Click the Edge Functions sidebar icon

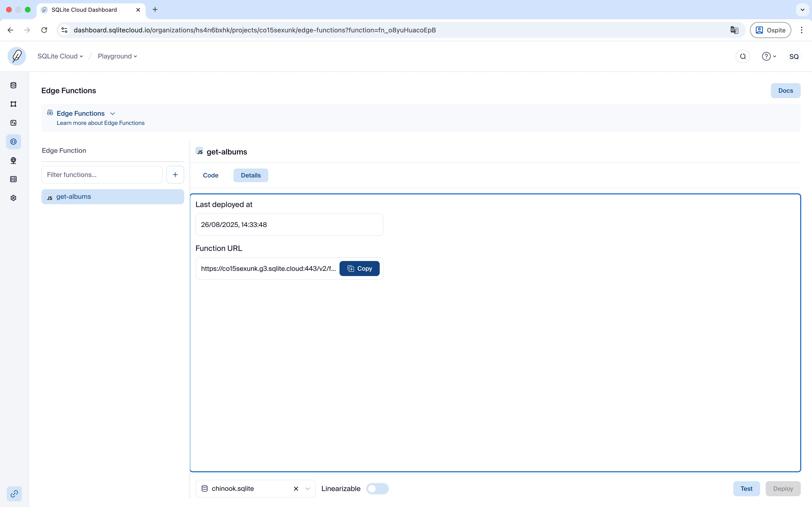click(13, 142)
